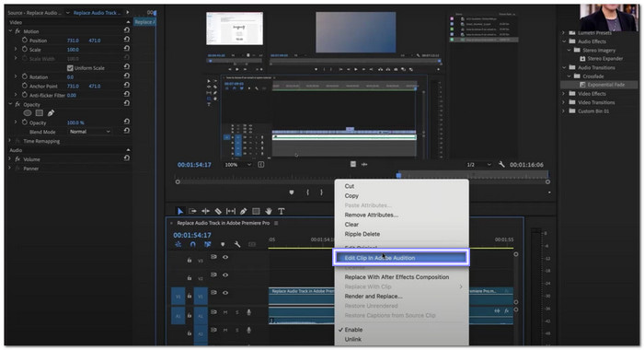Open the Blend Mode Normal dropdown
644x350 pixels.
89,132
